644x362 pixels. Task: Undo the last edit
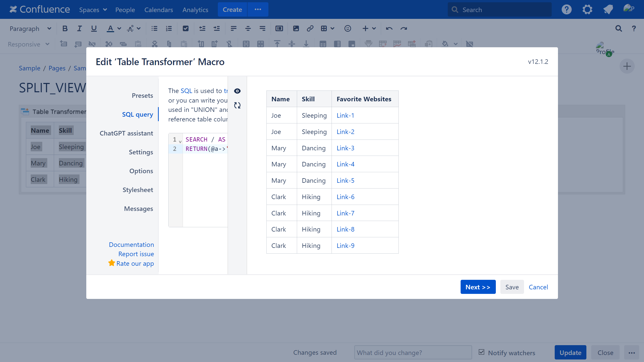click(x=389, y=28)
